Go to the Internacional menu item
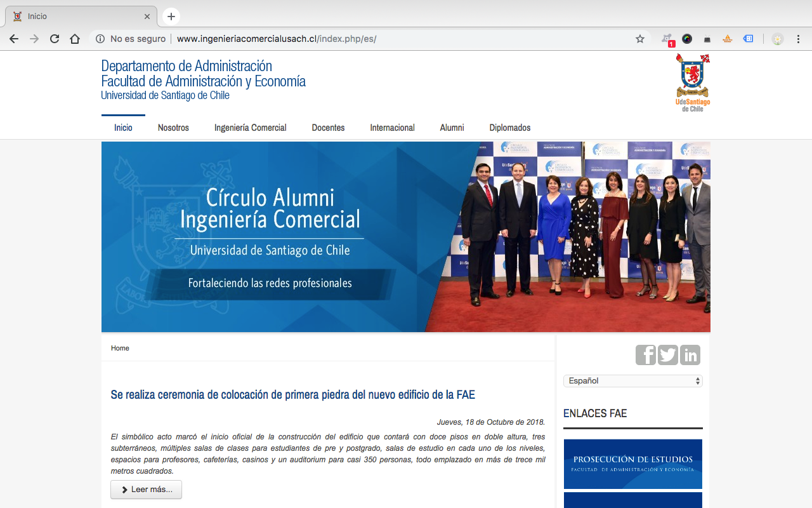 click(x=393, y=128)
